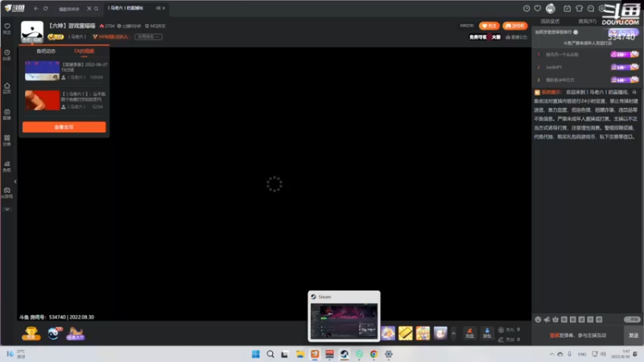Viewport: 644px width, 362px height.
Task: Open the T-shirt skin icon
Action: [579, 8]
